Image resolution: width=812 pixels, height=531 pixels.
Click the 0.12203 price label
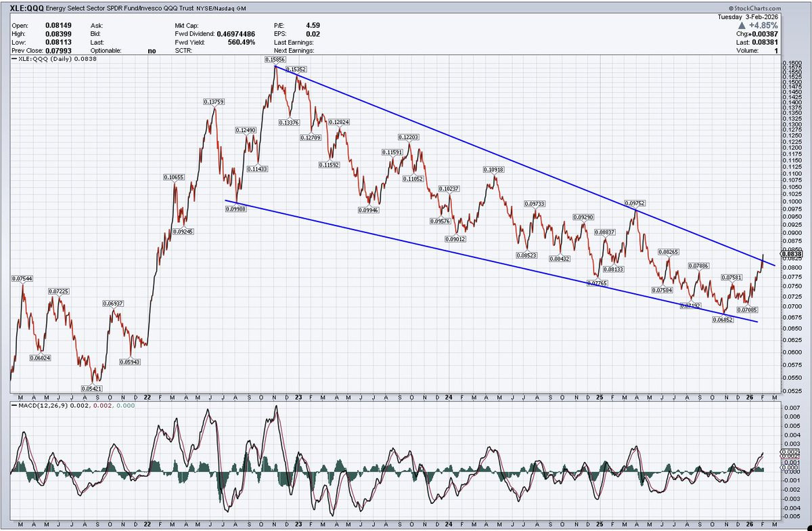pyautogui.click(x=407, y=137)
